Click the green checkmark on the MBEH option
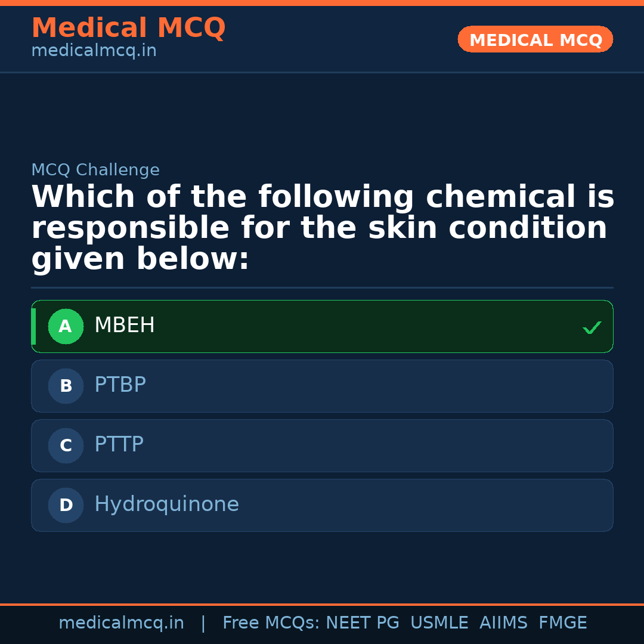644x644 pixels. pos(592,327)
